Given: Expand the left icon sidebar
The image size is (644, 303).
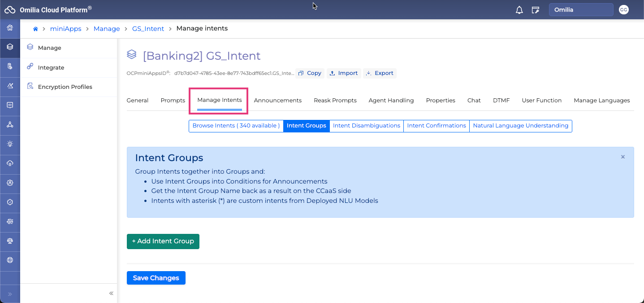Looking at the screenshot, I should coord(10,294).
